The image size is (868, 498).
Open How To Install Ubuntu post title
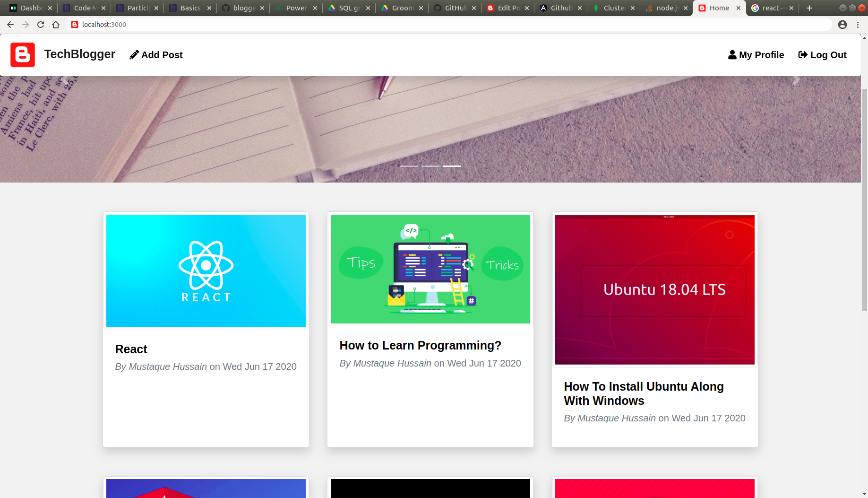pyautogui.click(x=644, y=393)
